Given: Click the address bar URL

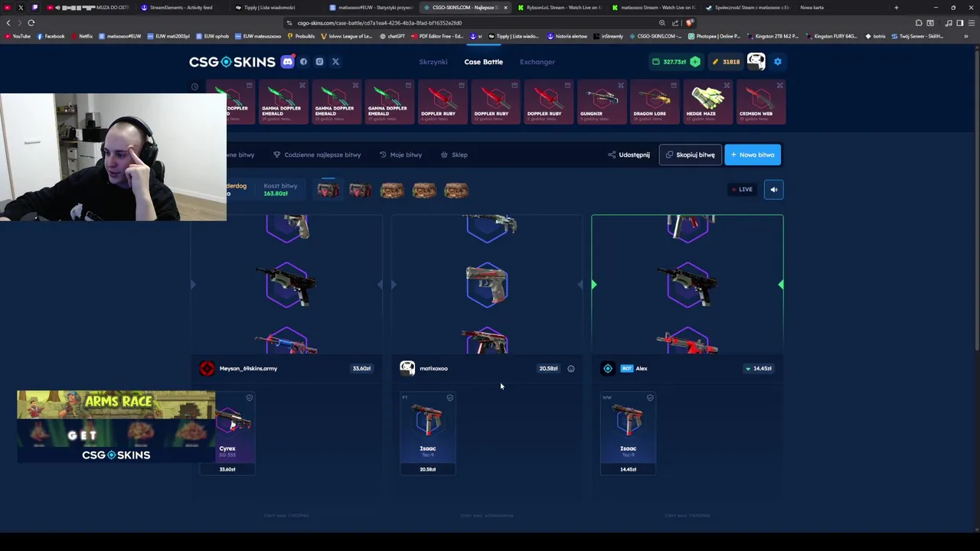Looking at the screenshot, I should click(x=379, y=23).
